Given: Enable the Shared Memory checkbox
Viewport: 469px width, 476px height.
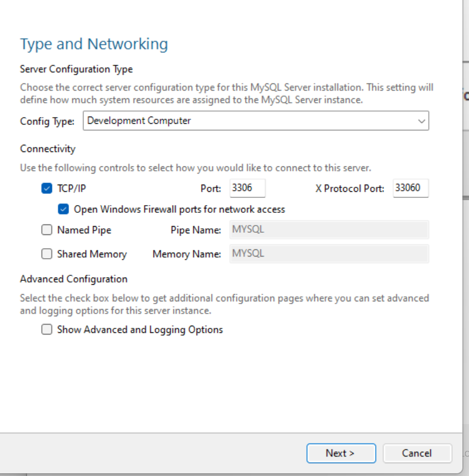Looking at the screenshot, I should 47,254.
